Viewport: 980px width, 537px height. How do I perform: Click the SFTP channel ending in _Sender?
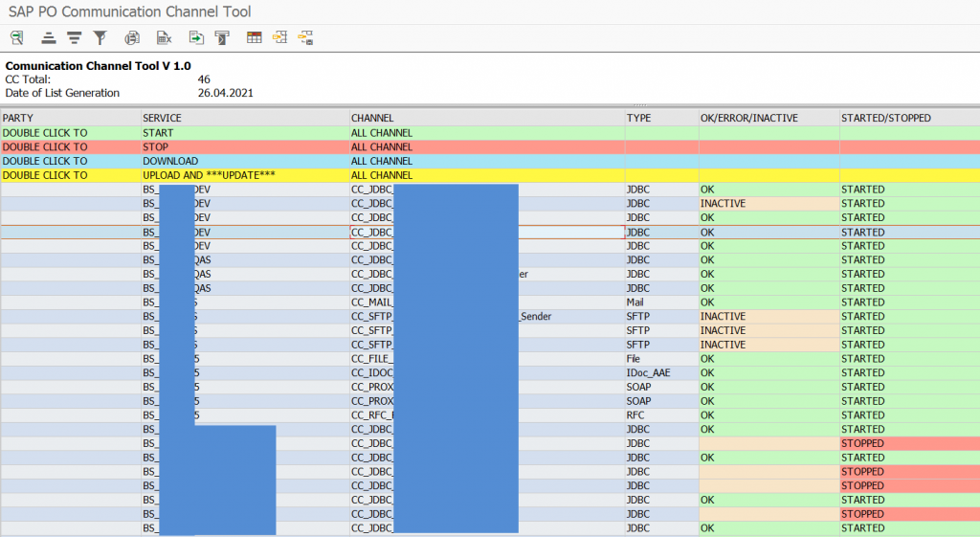click(487, 316)
